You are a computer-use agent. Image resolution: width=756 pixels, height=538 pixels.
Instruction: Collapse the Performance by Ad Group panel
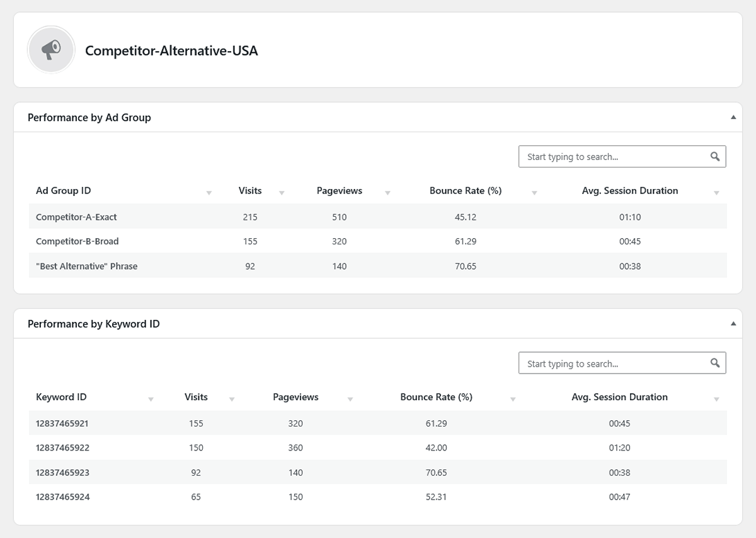click(733, 117)
